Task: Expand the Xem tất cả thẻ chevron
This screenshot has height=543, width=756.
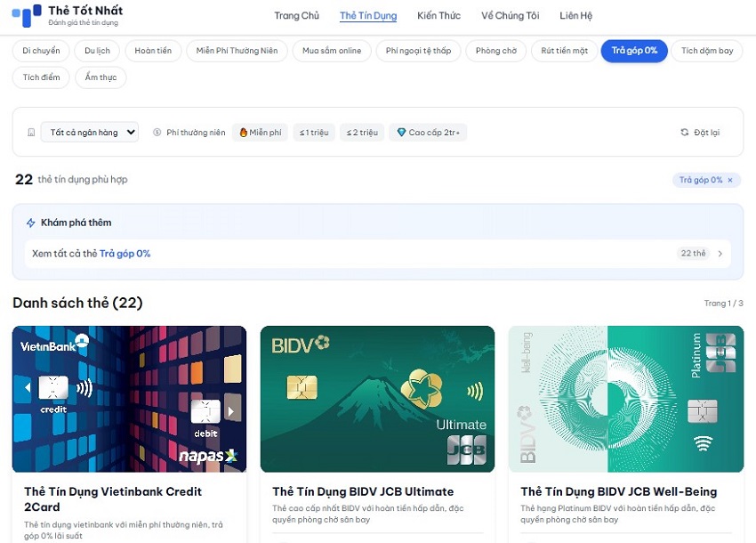Action: 720,254
